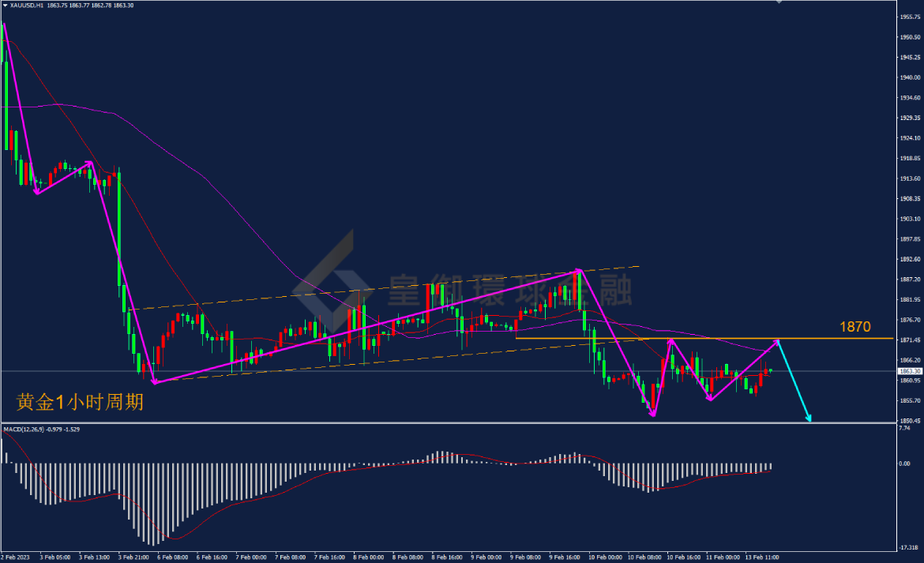Select the cyan downward forecast arrow
The image size is (924, 563).
pos(795,381)
